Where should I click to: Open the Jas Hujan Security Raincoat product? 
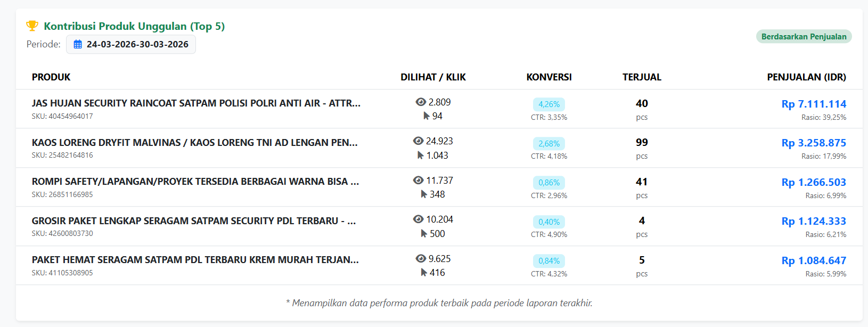196,103
